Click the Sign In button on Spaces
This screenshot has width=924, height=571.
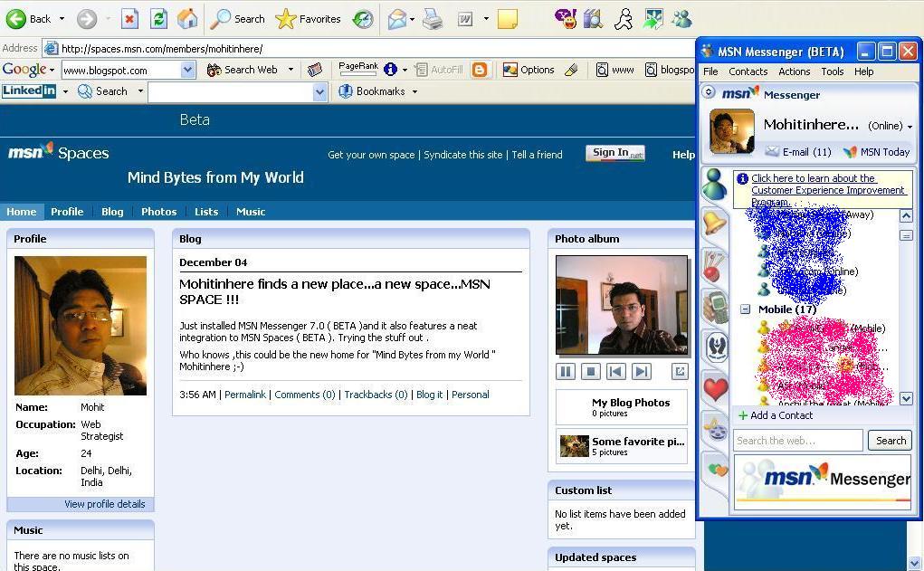(615, 153)
